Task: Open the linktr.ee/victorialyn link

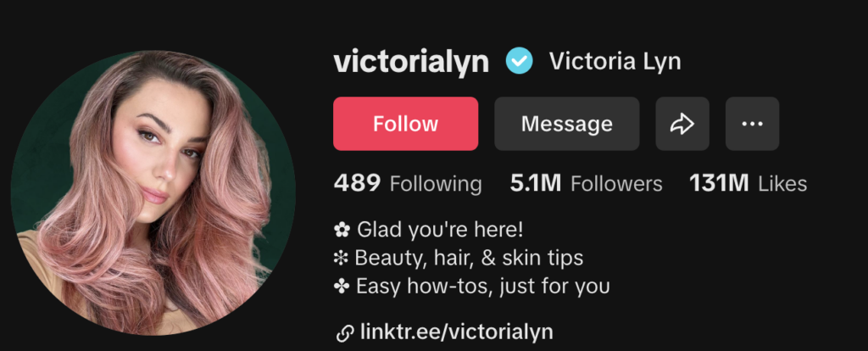Action: click(457, 332)
